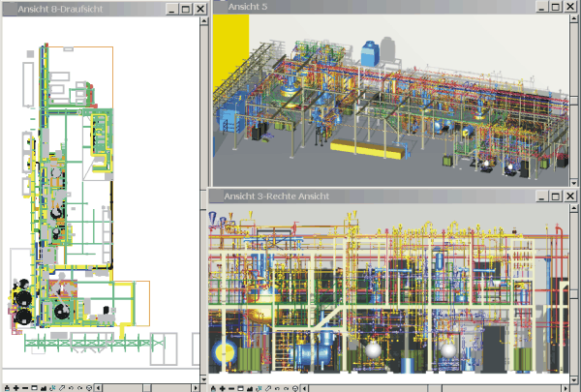Viewport: 581px width, 392px height.
Task: Click zoom out minus icon in Rechte Ansicht toolbar
Action: click(x=231, y=388)
